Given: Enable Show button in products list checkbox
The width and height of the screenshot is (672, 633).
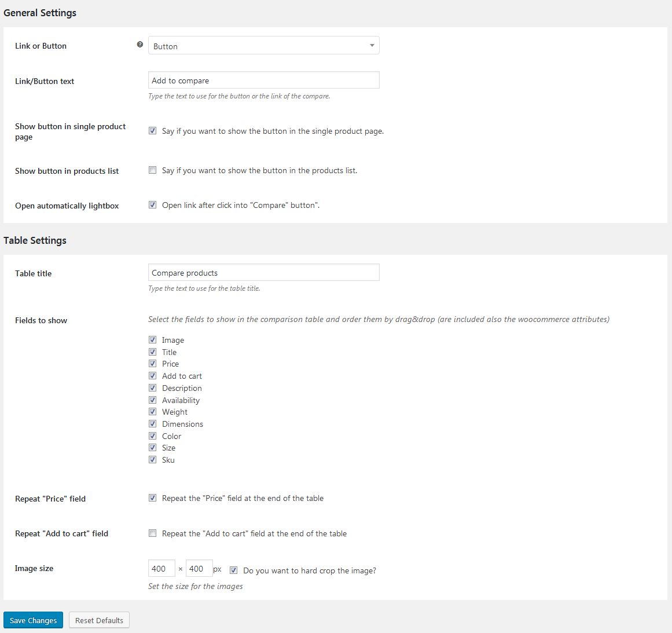Looking at the screenshot, I should click(x=153, y=170).
